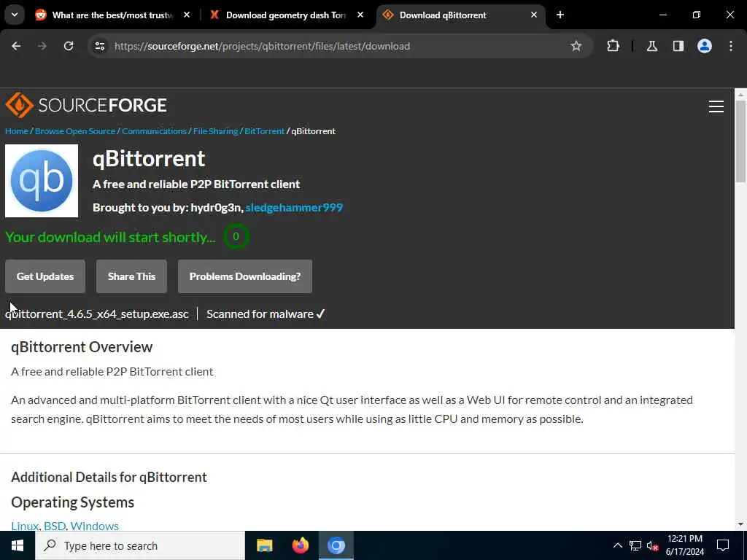
Task: Open browser extensions menu
Action: 613,46
